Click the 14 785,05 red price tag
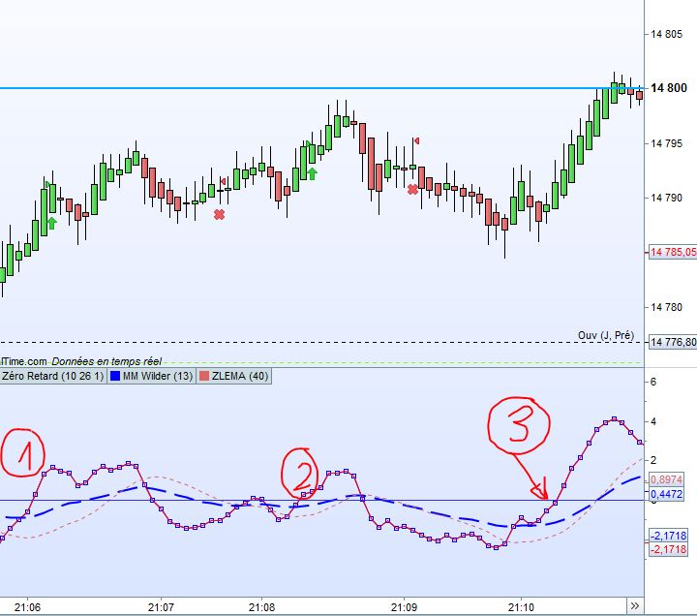697x616 pixels. click(x=673, y=252)
